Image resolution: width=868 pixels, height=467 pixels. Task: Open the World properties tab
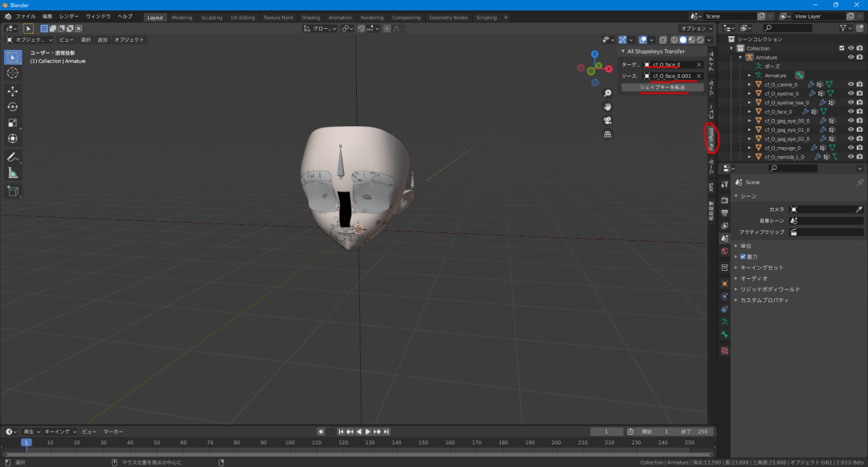pos(724,252)
